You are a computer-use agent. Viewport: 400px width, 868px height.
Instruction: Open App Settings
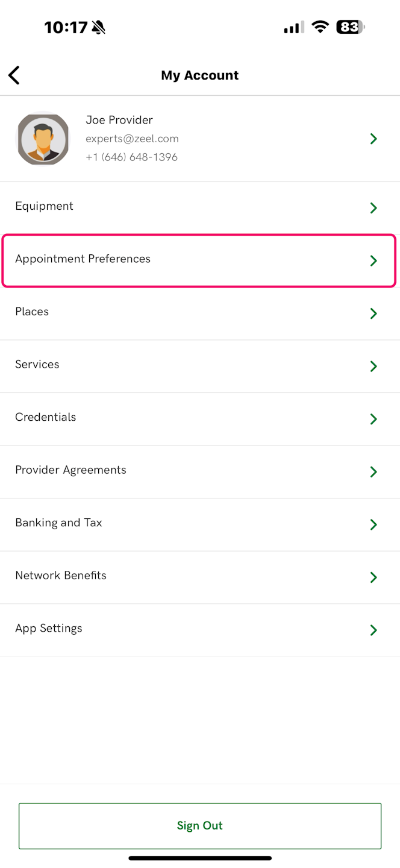[x=49, y=628]
